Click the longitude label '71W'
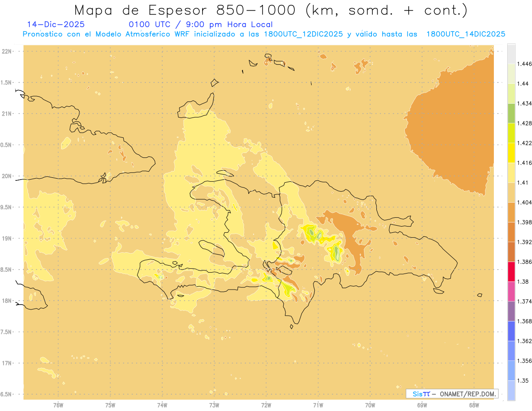This screenshot has height=411, width=532. click(318, 405)
